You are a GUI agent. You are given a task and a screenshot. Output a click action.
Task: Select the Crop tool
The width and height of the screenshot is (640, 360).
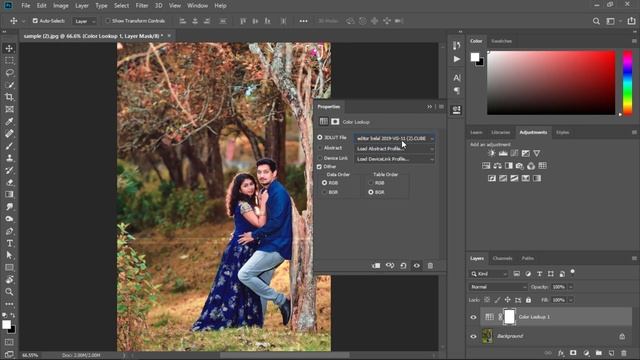point(9,97)
